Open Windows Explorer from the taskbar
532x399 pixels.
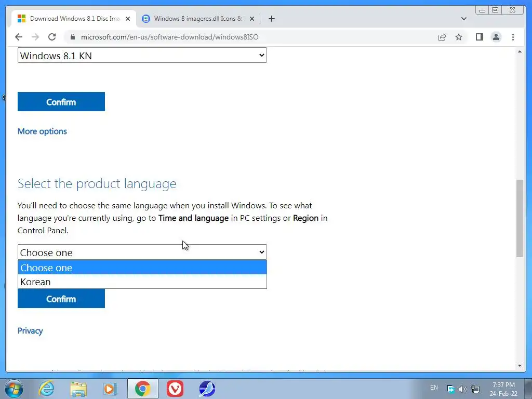(x=78, y=389)
